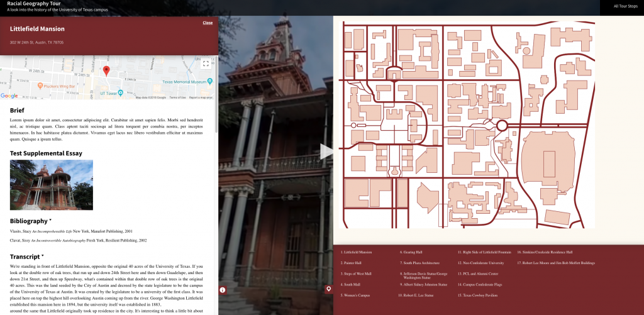
Task: Collapse the Bibliography section arrow
Action: (50, 220)
